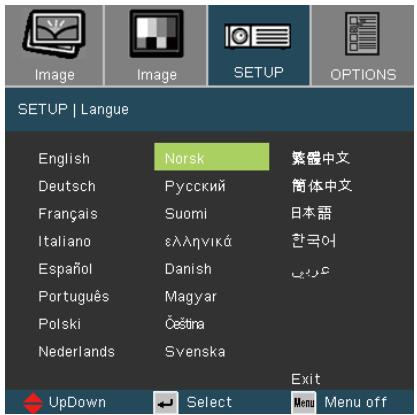417x415 pixels.
Task: Click the red UpDown arrows icon
Action: pyautogui.click(x=33, y=402)
